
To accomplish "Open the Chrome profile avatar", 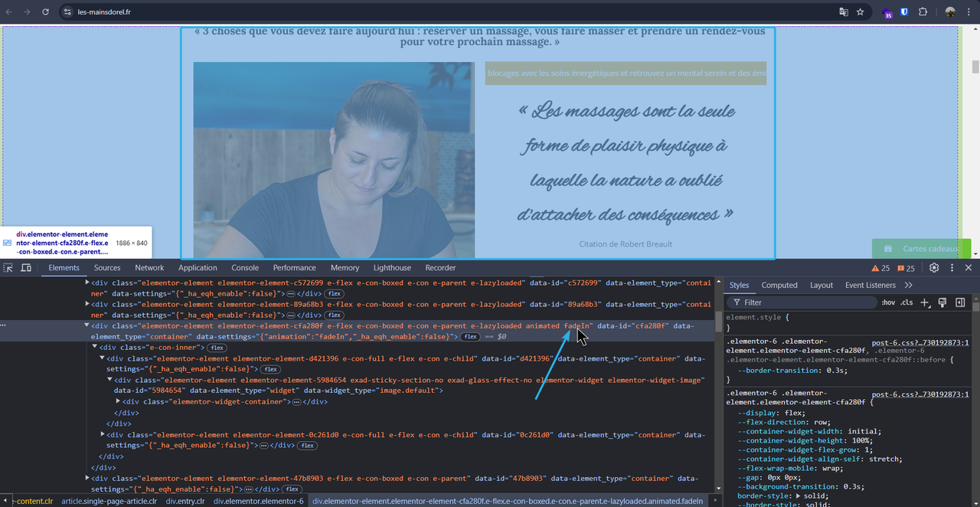I will pos(950,12).
